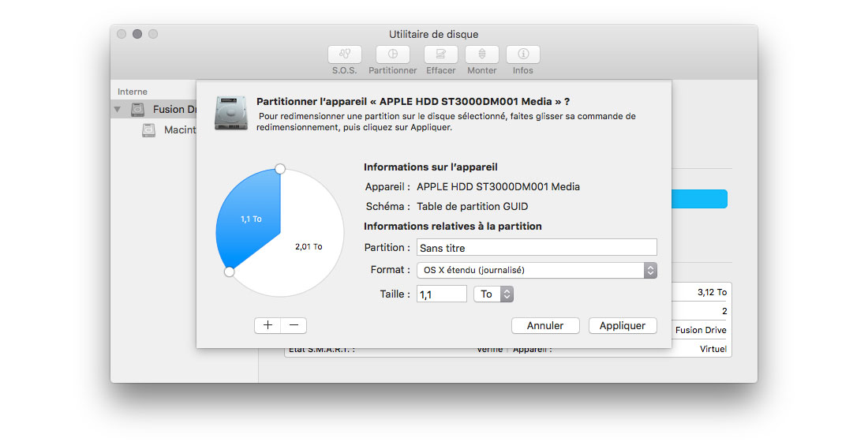Open the To size unit dropdown
Screen dimensions: 868x446
[493, 294]
